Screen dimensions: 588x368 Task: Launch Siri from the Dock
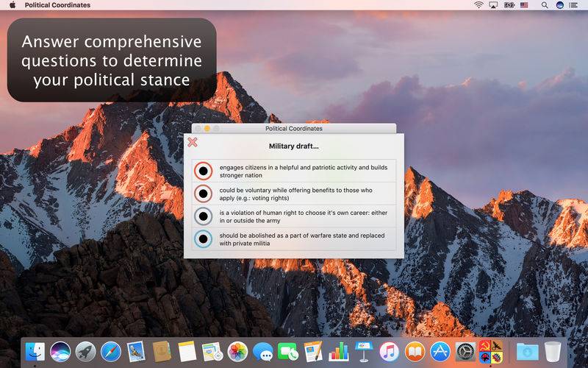60,352
